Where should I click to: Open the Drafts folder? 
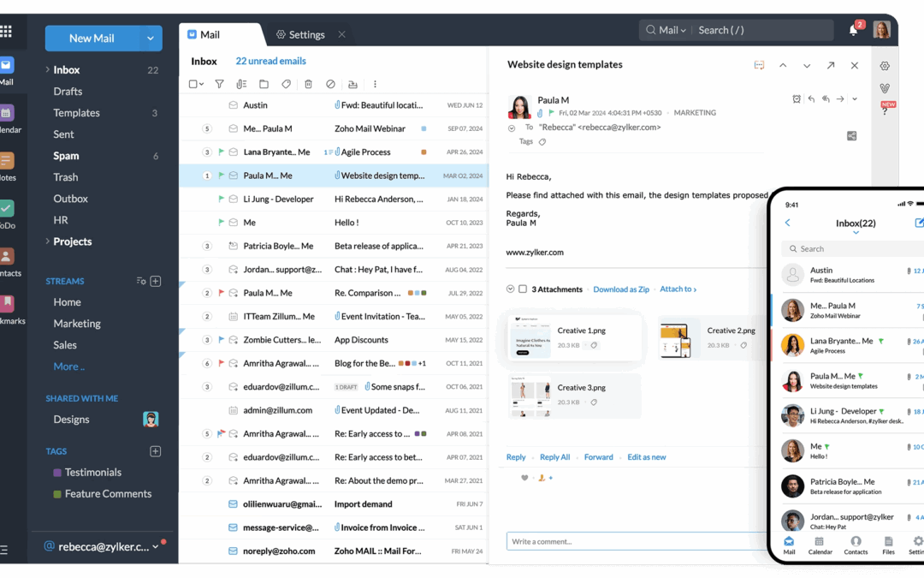pyautogui.click(x=68, y=92)
